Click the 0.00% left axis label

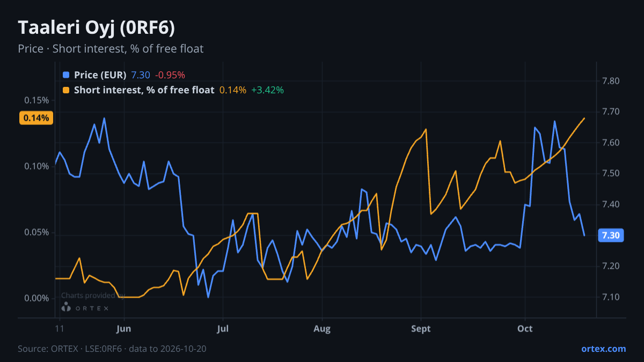pos(36,298)
